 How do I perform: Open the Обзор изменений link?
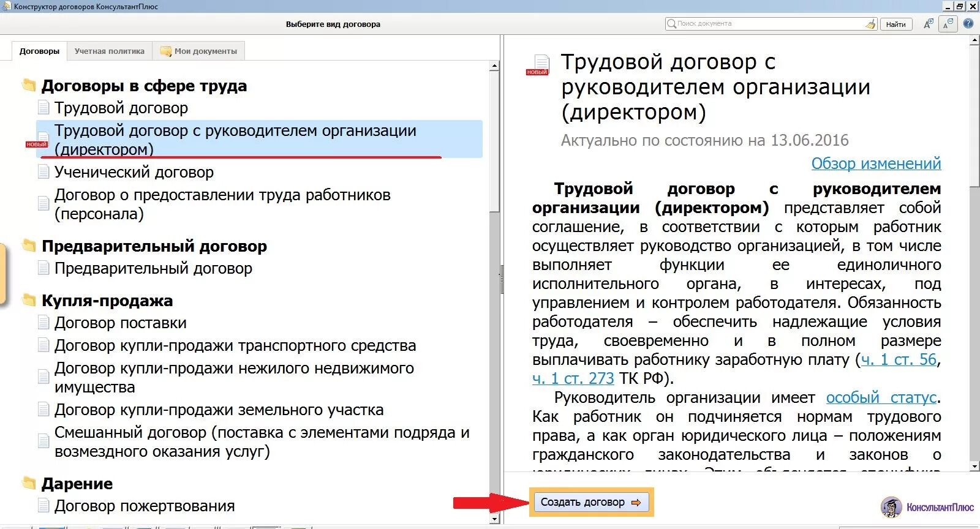pos(876,163)
